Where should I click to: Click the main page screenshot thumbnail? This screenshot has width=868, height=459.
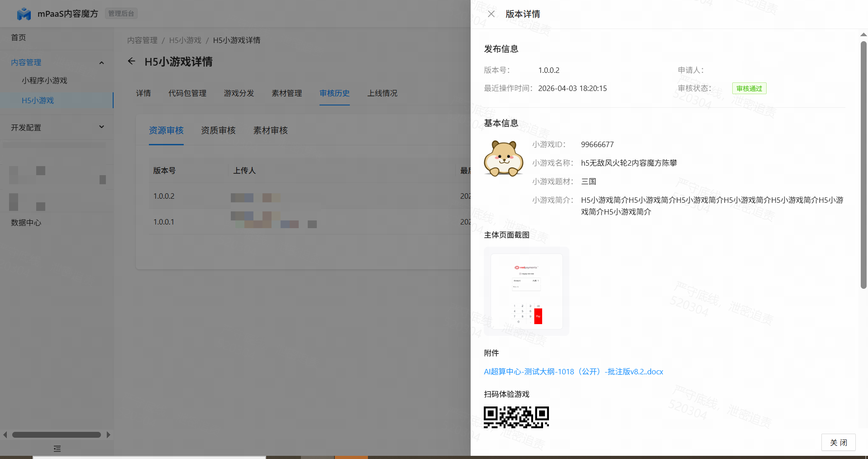(526, 291)
